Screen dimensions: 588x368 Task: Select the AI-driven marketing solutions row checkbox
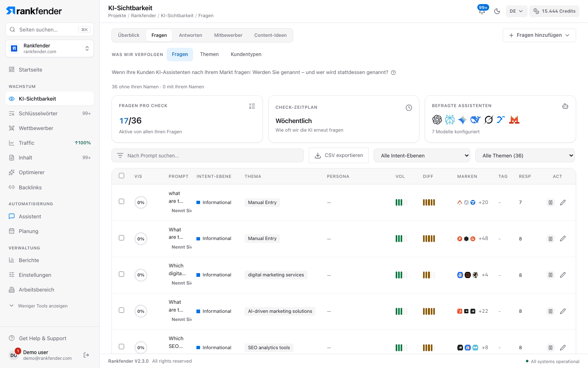(x=121, y=310)
